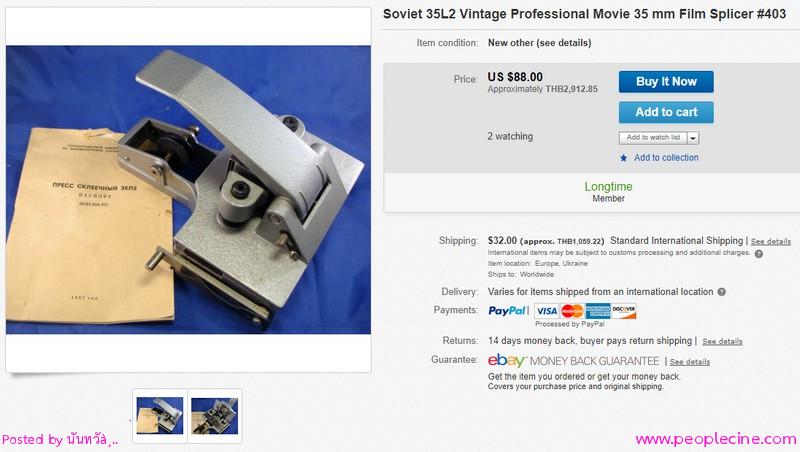Click the Buy It Now button

(x=666, y=82)
